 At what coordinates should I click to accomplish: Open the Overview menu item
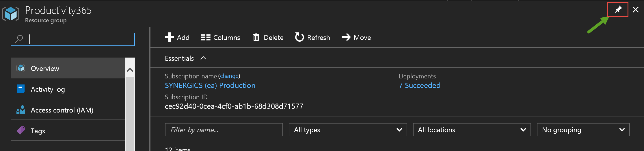(68, 68)
